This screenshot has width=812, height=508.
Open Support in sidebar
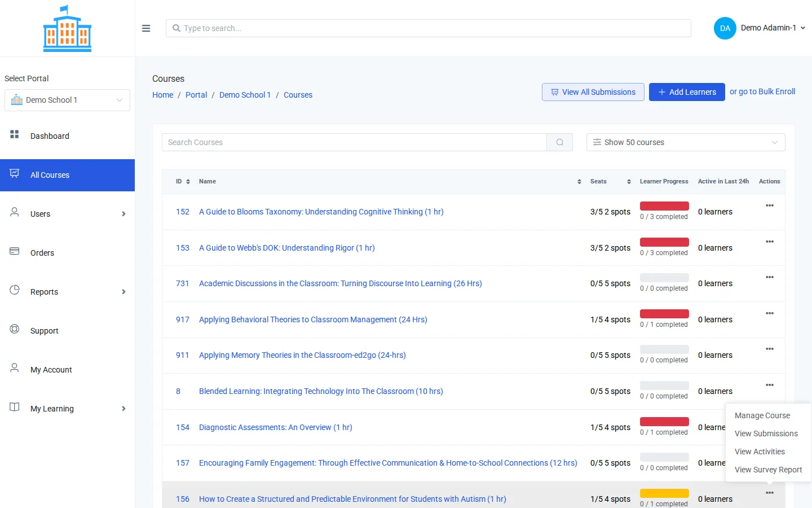68,331
